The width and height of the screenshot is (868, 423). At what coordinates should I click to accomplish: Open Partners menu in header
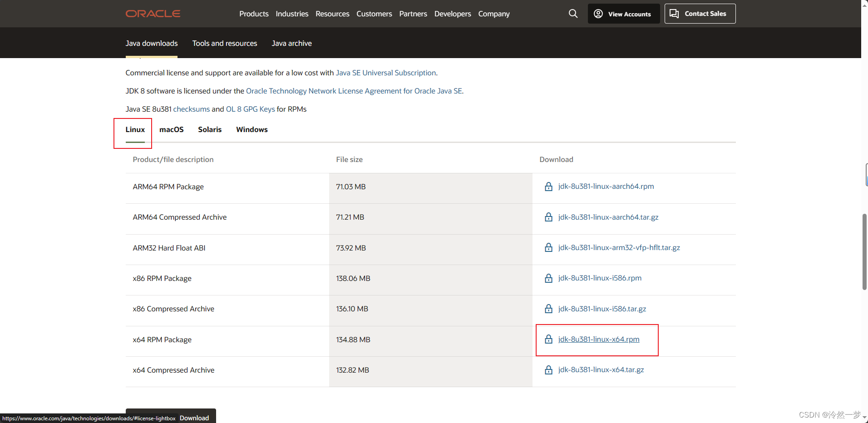[x=413, y=14]
